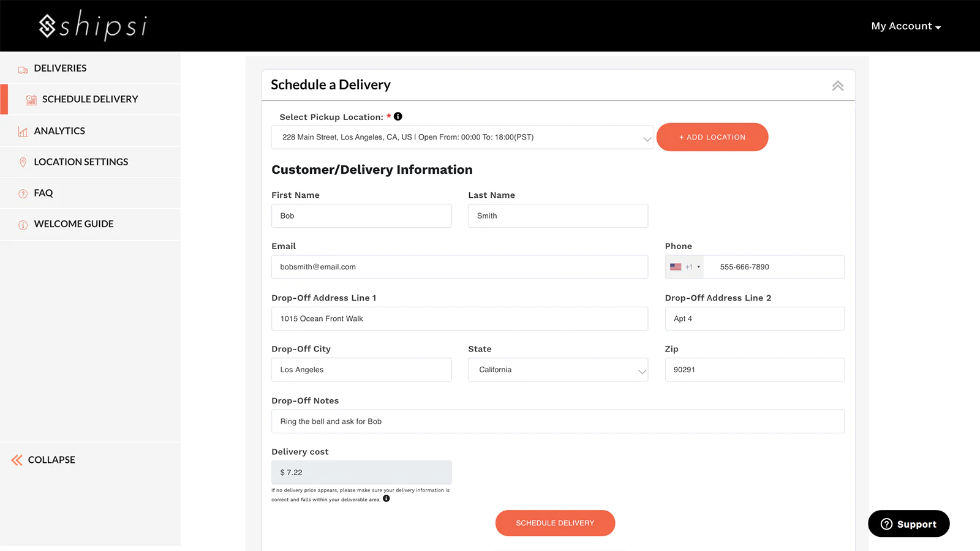
Task: Open the My Account menu
Action: pyautogui.click(x=906, y=26)
